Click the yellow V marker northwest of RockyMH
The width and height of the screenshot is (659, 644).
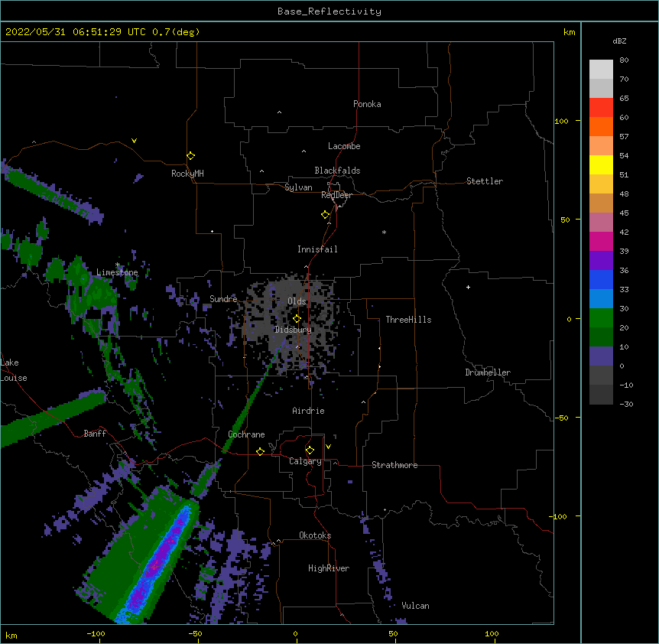point(134,141)
